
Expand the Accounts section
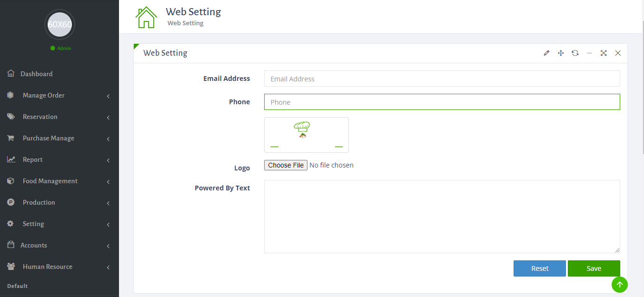(x=109, y=245)
